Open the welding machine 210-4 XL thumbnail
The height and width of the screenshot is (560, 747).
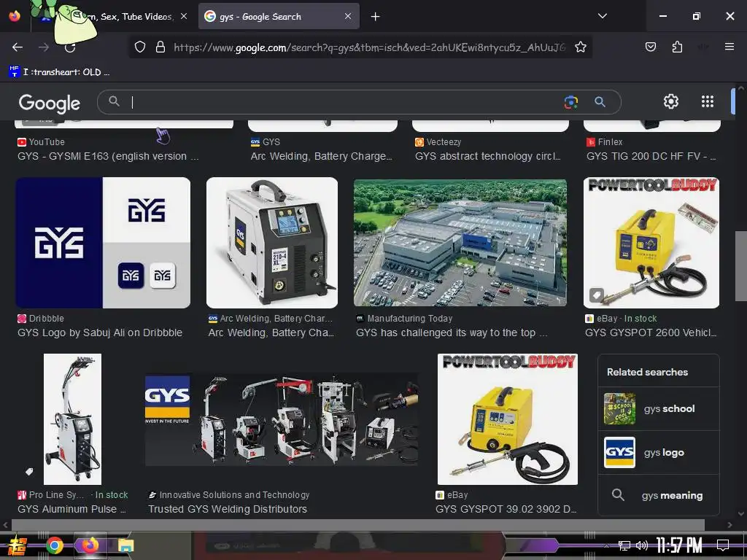[272, 243]
